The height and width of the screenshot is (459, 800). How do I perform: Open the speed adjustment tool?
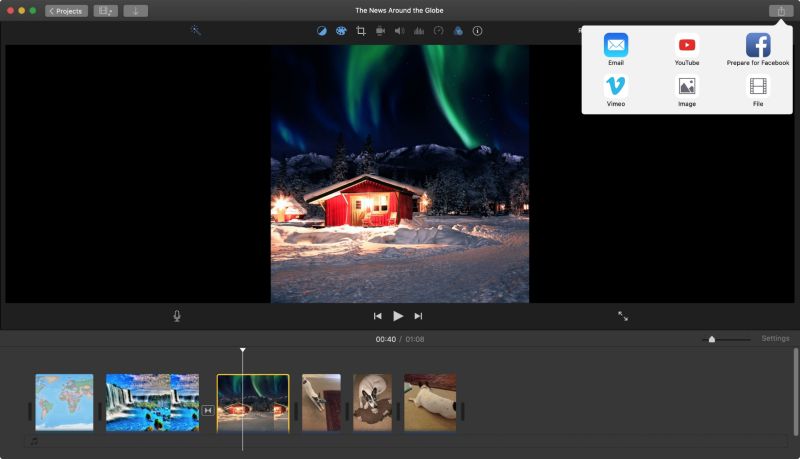click(x=438, y=31)
